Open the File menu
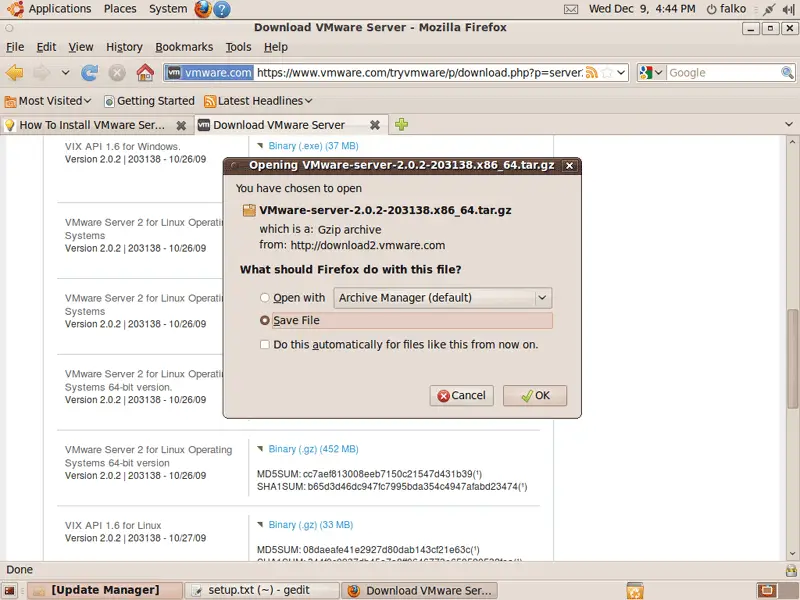Screen dimensions: 800x600 (15, 47)
